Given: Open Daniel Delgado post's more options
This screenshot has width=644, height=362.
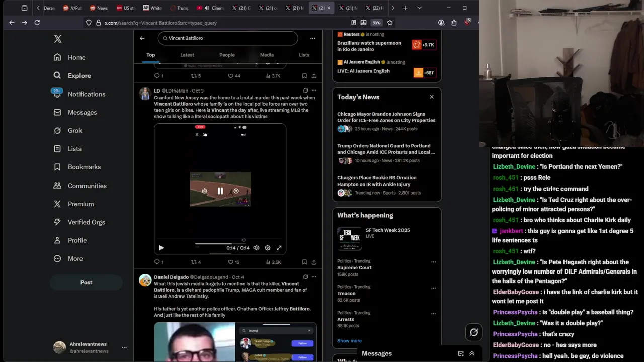Looking at the screenshot, I should pos(314,277).
